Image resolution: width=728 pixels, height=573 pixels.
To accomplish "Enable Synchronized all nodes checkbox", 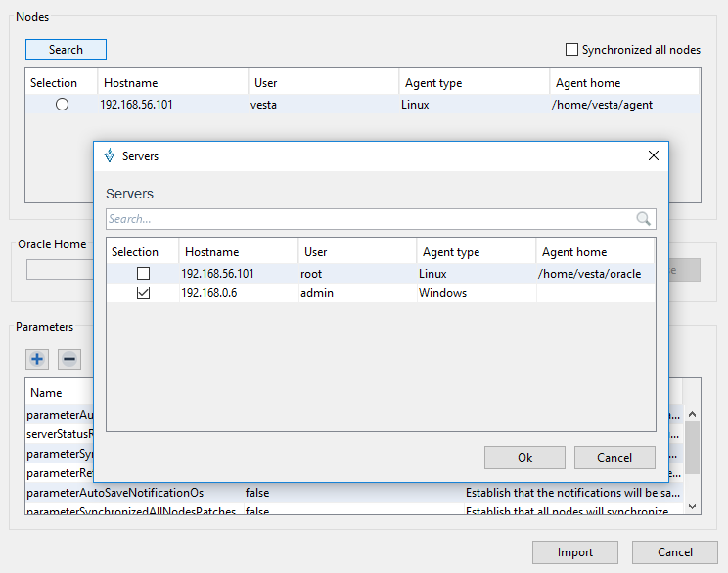I will pos(572,50).
